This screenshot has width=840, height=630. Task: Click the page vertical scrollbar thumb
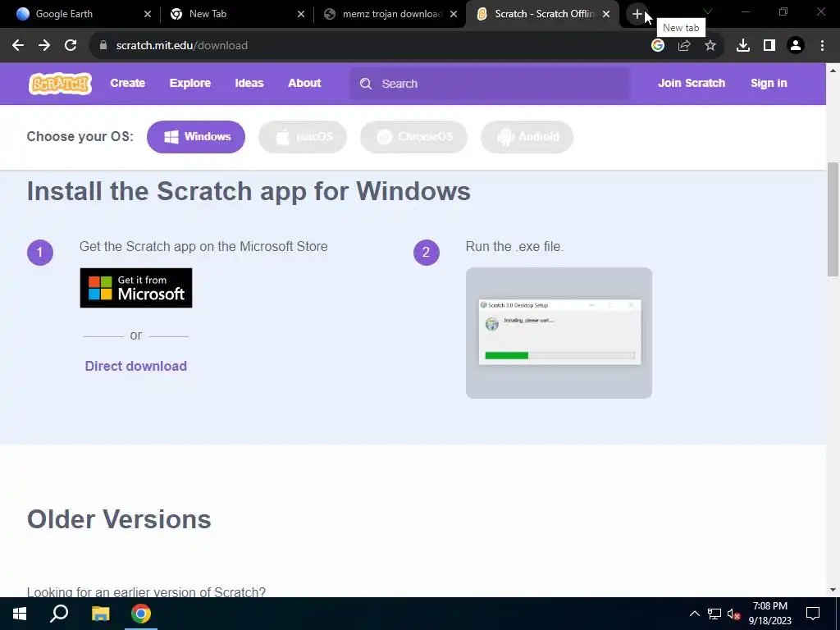tap(833, 220)
